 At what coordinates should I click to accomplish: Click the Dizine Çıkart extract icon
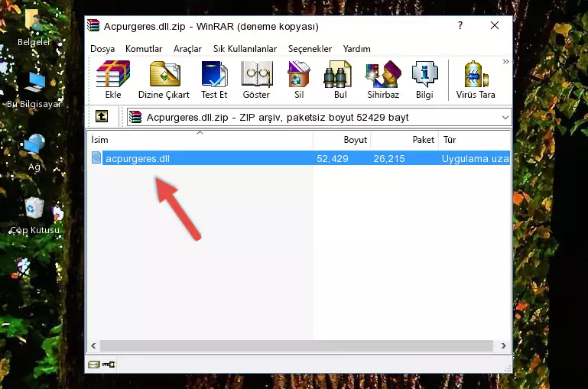(164, 79)
